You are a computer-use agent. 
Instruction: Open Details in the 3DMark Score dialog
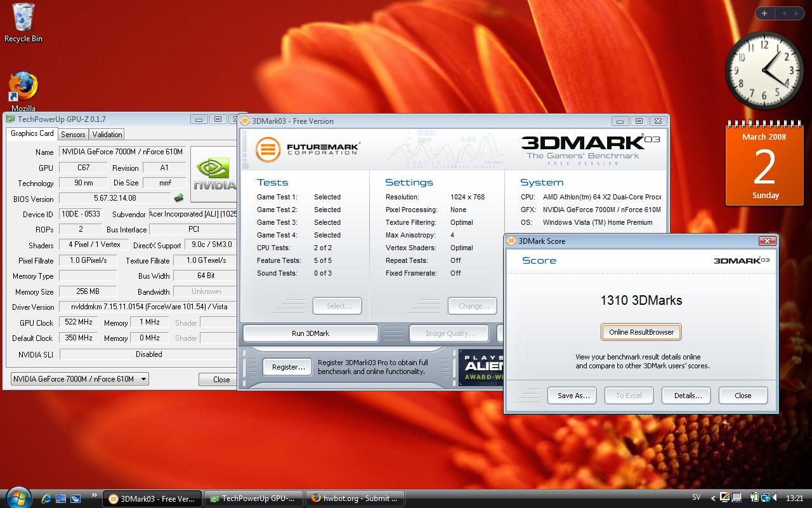688,396
